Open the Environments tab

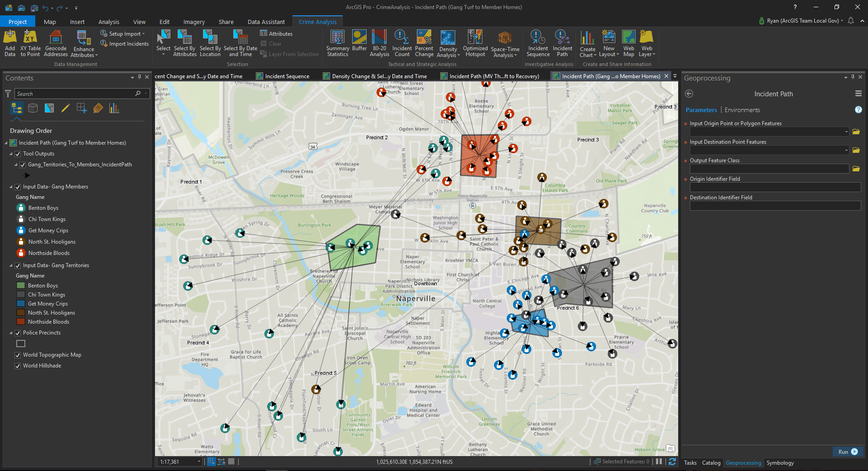pos(742,110)
